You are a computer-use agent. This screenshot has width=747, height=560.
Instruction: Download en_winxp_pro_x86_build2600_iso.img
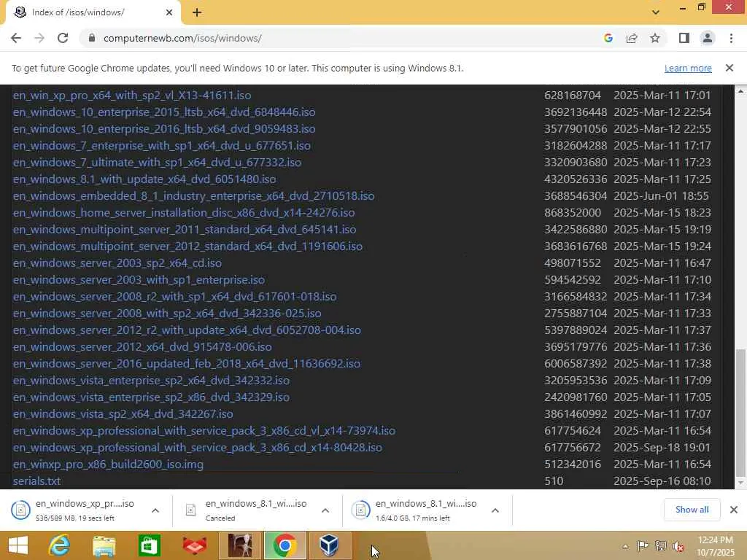pyautogui.click(x=108, y=464)
